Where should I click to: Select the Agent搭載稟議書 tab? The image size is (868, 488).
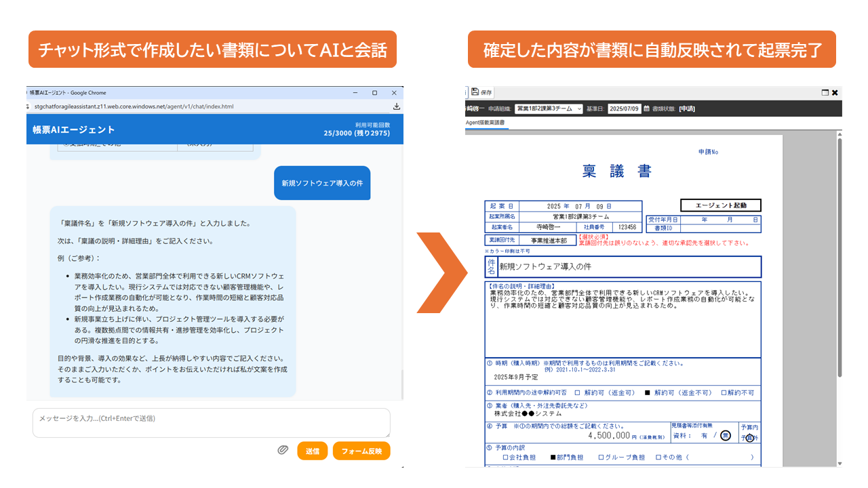click(x=485, y=122)
